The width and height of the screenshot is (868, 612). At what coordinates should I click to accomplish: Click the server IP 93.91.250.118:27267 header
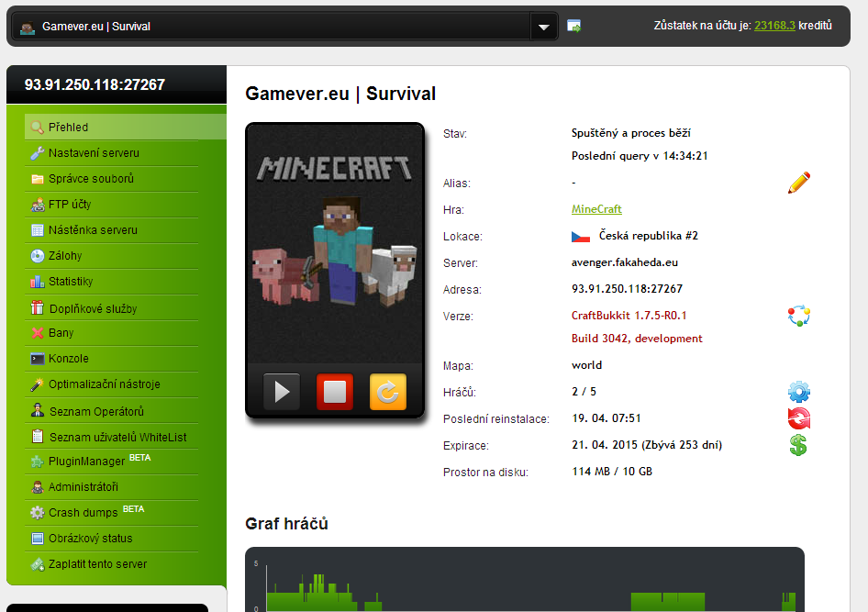95,84
